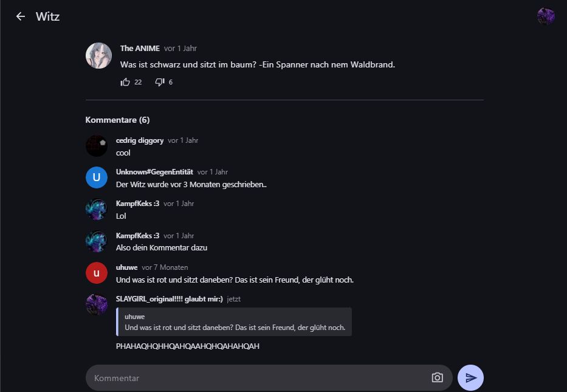Attach a photo using camera icon
The width and height of the screenshot is (567, 392).
[437, 378]
